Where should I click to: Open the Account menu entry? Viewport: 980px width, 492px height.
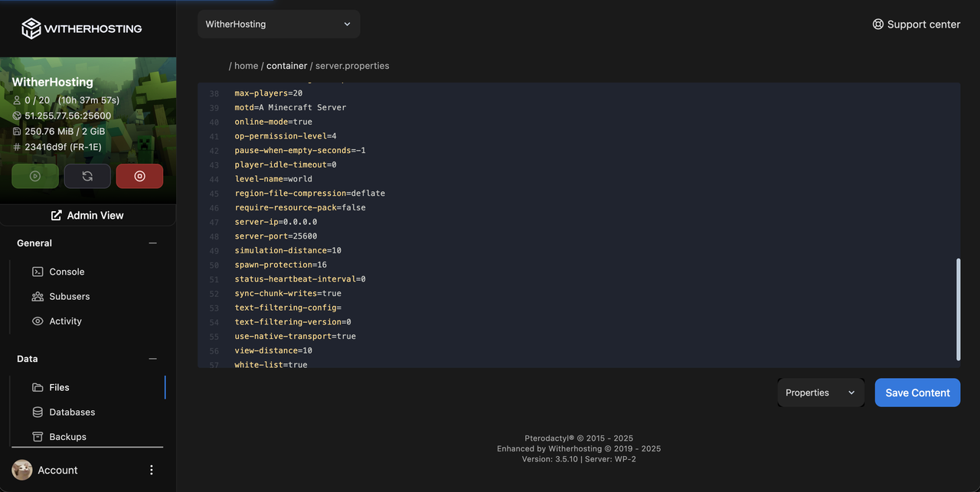pyautogui.click(x=58, y=470)
